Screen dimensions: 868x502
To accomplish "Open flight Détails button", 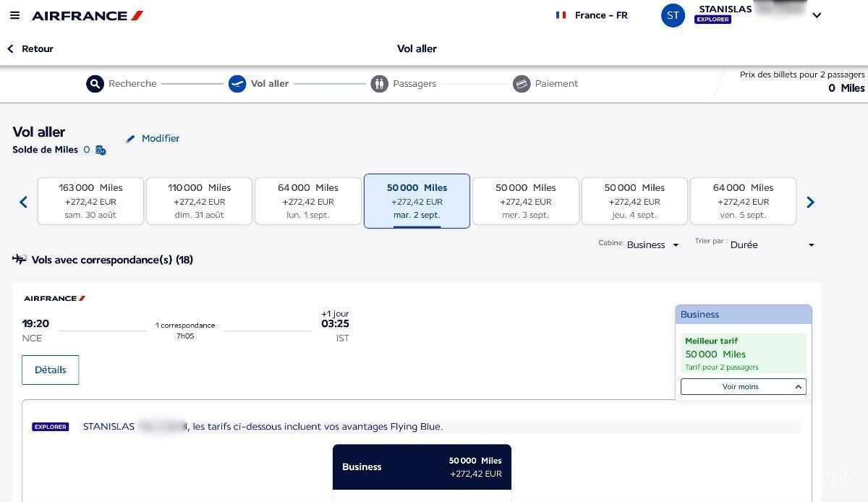I will click(51, 370).
